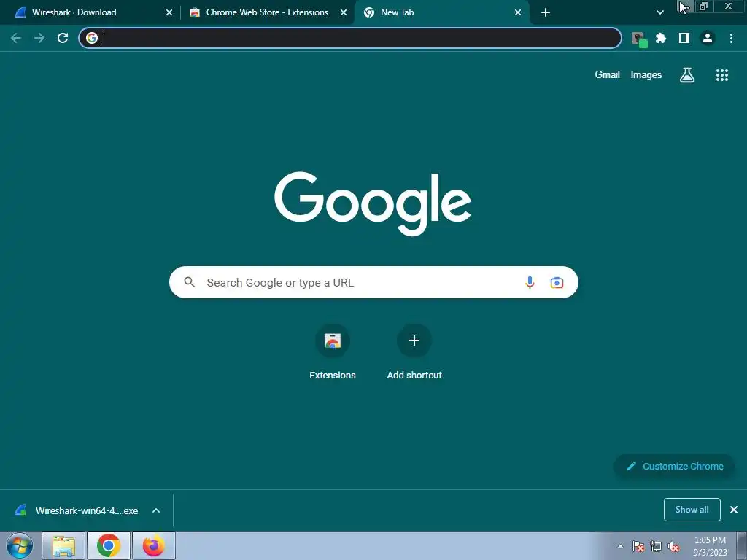Open the Extensions puzzle piece menu
Image resolution: width=747 pixels, height=560 pixels.
[x=661, y=38]
